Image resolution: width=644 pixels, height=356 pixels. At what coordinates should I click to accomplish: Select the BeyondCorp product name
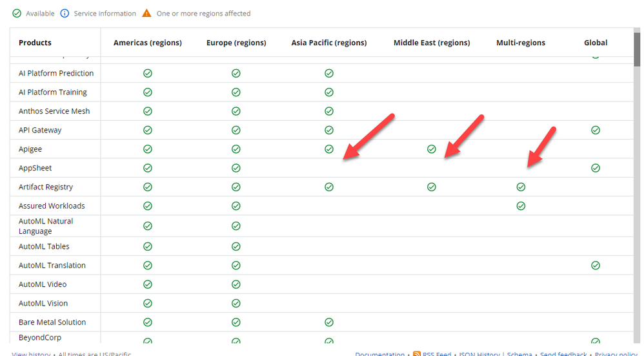(40, 337)
